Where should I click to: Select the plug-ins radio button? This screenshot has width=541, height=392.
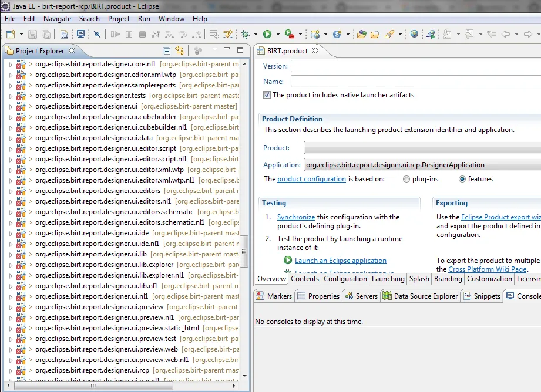point(406,179)
